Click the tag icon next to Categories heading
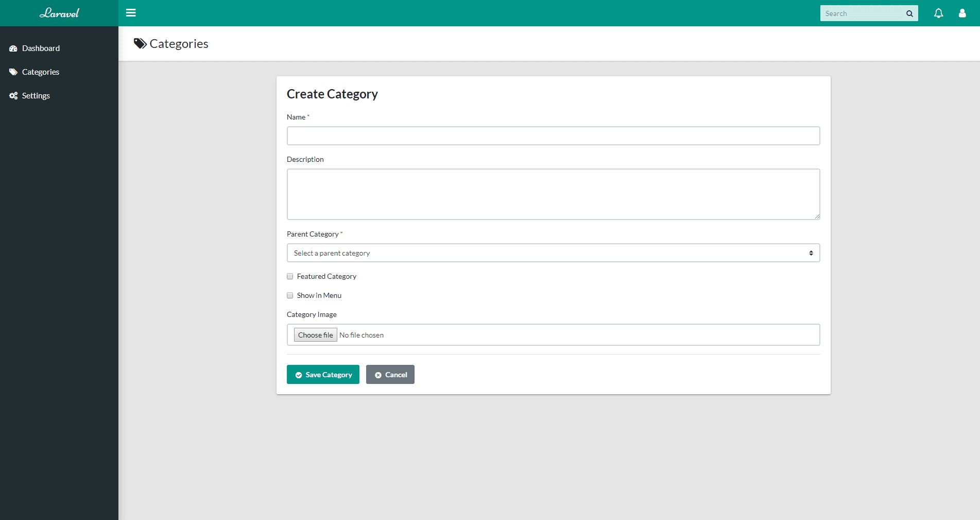980x520 pixels. pos(140,43)
